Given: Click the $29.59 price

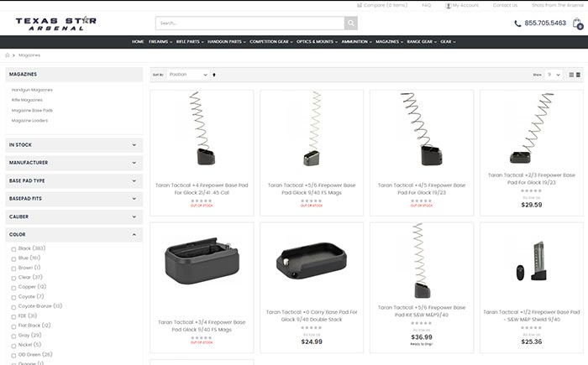Looking at the screenshot, I should click(532, 205).
